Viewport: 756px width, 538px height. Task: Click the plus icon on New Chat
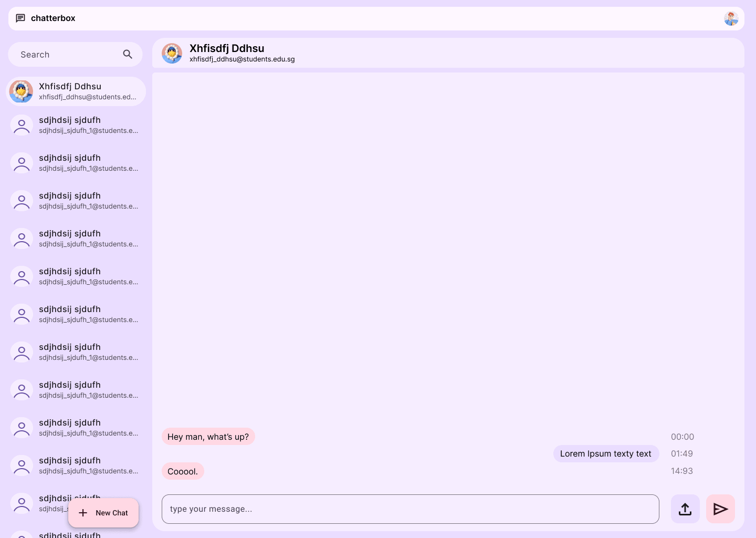[x=83, y=513]
